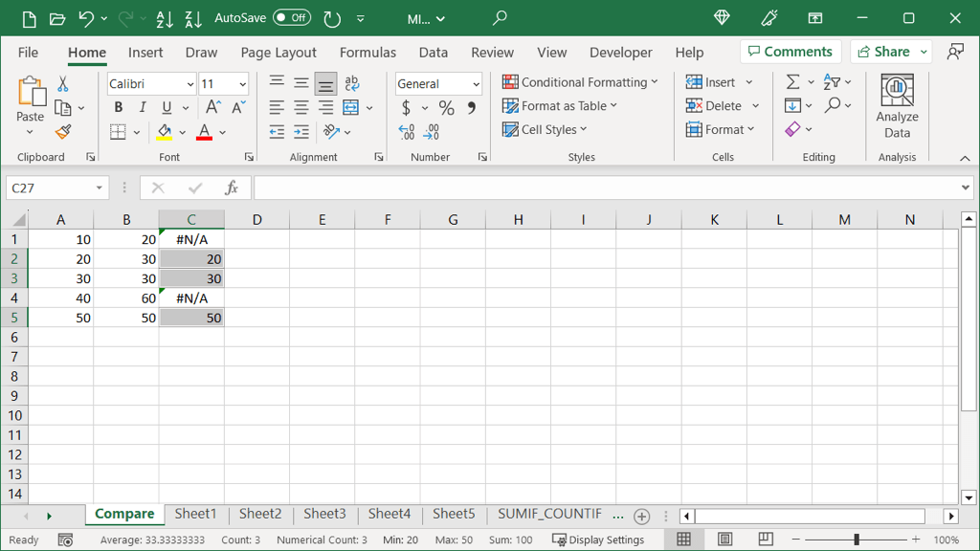Screen dimensions: 980x551
Task: Click the Select All corner triangle
Action: click(19, 219)
